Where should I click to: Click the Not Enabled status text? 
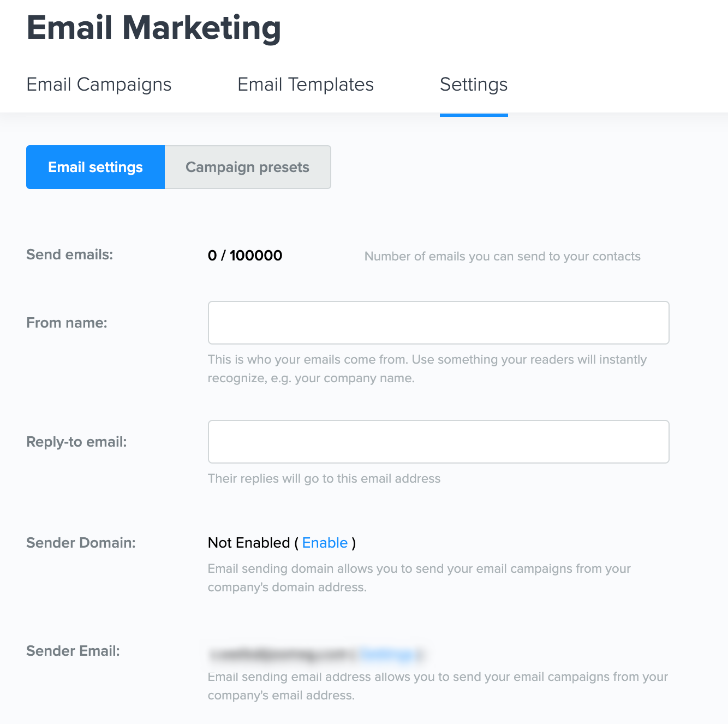[249, 543]
